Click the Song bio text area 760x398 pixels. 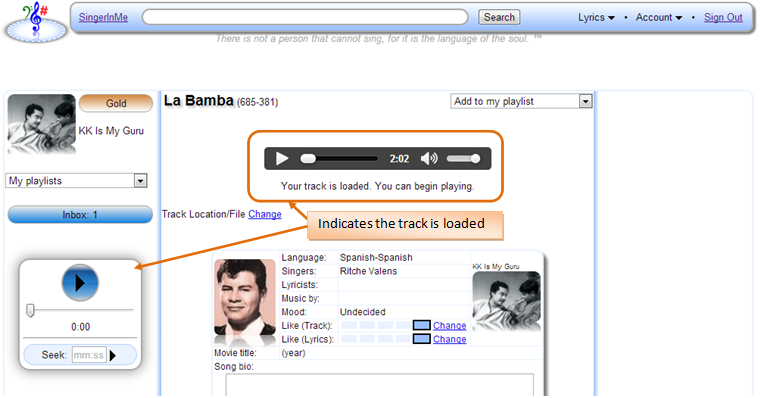(380, 385)
